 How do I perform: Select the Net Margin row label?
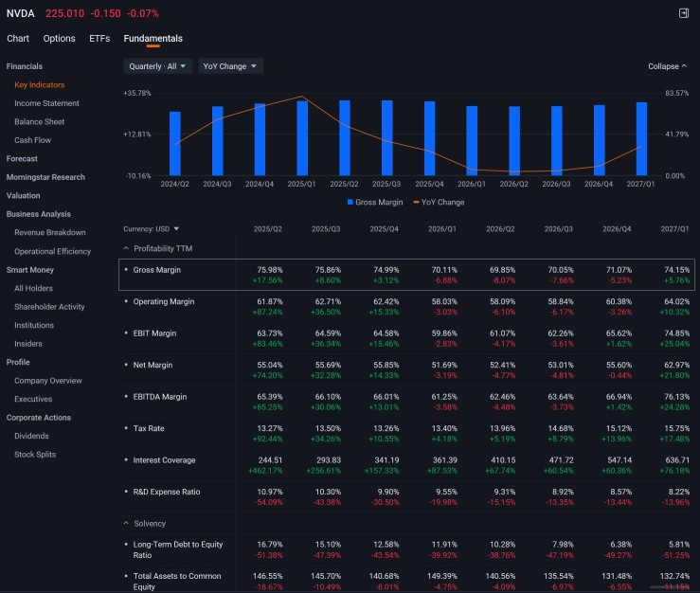[x=153, y=365]
